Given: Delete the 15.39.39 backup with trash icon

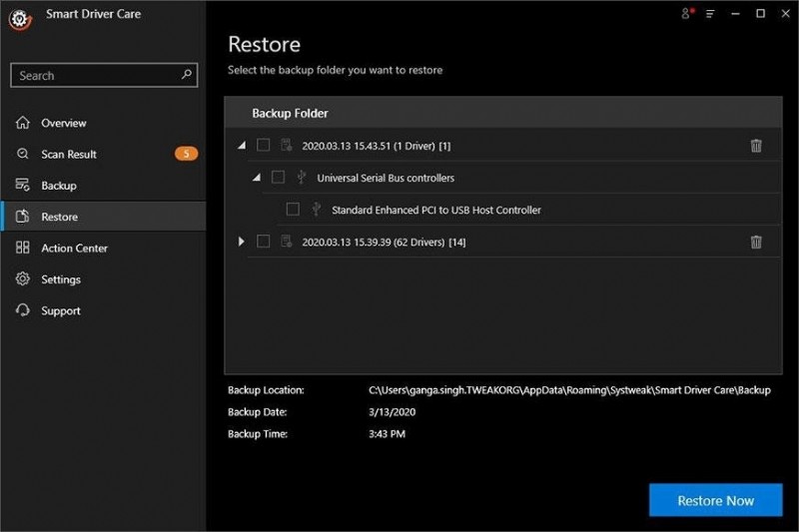Looking at the screenshot, I should 756,242.
